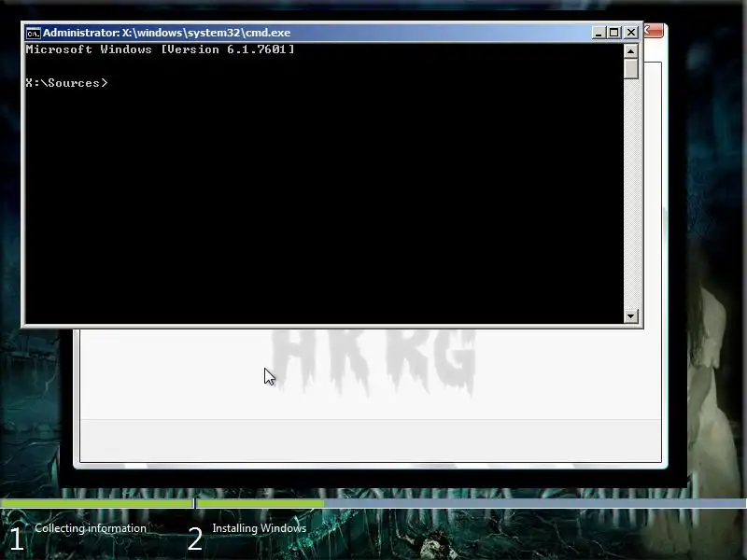Click the Installing Windows step label
The image size is (747, 560).
(260, 528)
